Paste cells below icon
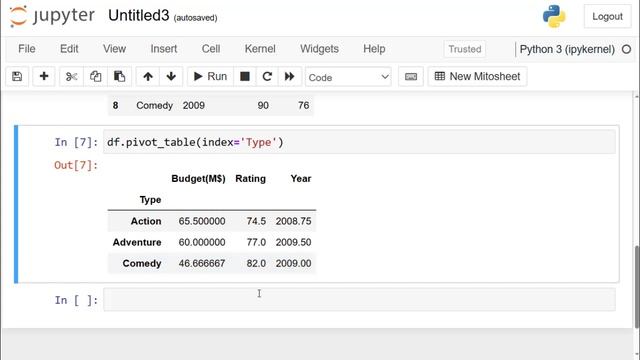The image size is (640, 360). pos(119,76)
